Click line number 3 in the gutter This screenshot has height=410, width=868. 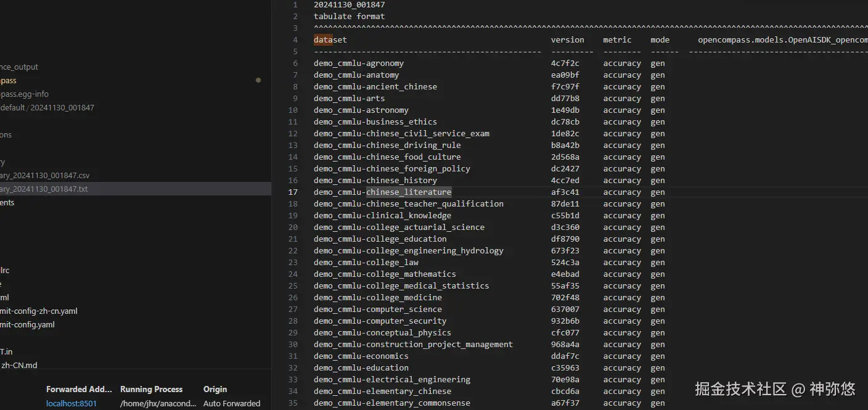[295, 28]
